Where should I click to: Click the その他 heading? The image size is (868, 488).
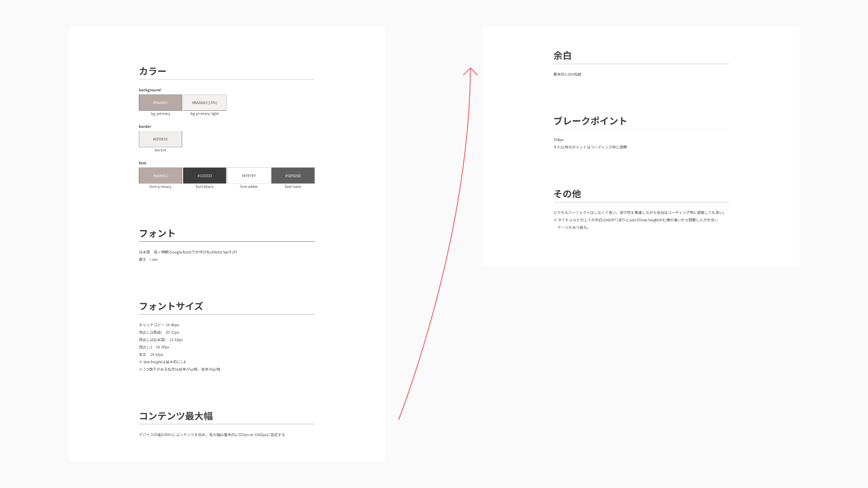567,194
